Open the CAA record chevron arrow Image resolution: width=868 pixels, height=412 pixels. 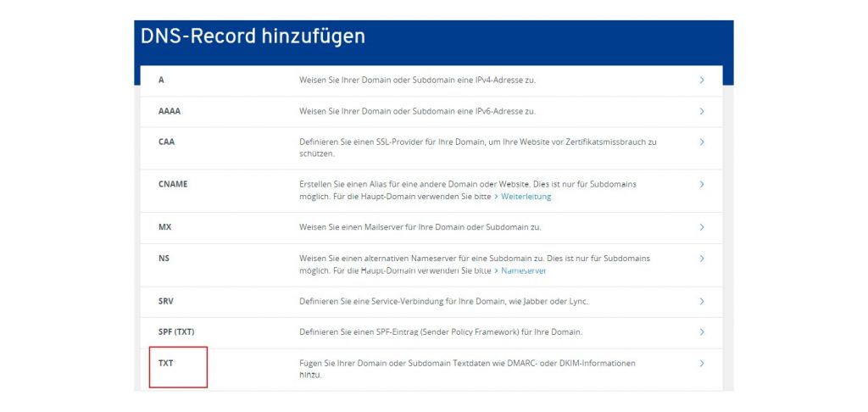pos(701,142)
